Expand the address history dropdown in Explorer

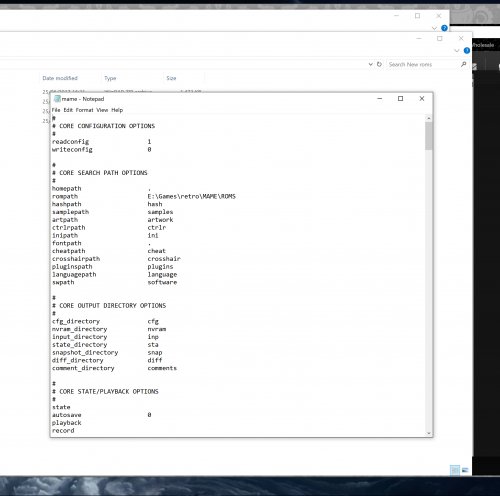[370, 64]
